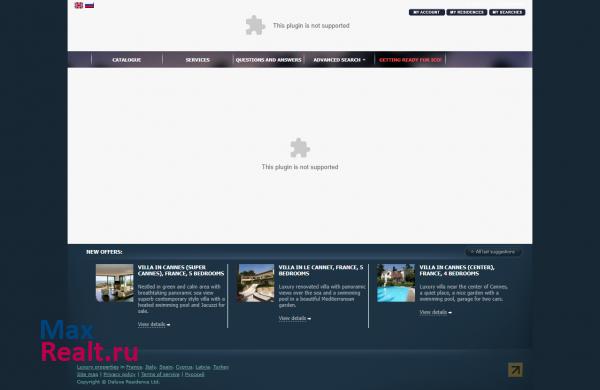
Task: Open the Italy footer link
Action: tap(150, 367)
